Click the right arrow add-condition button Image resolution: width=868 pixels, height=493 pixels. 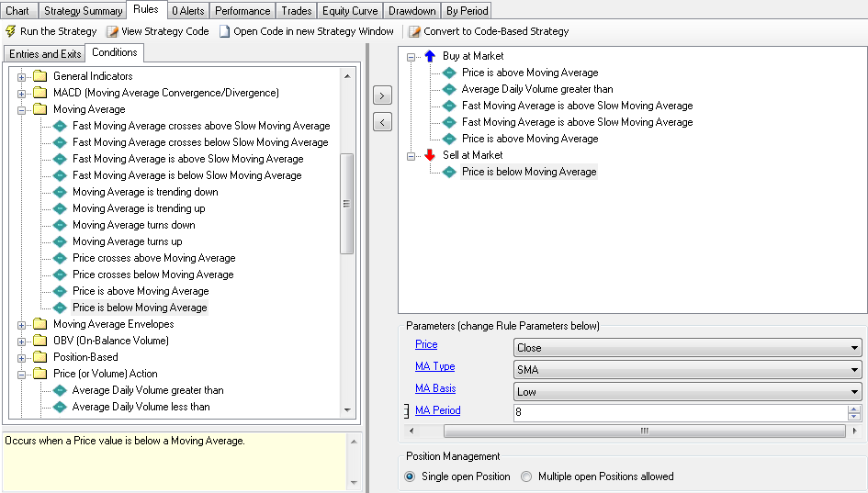[383, 95]
